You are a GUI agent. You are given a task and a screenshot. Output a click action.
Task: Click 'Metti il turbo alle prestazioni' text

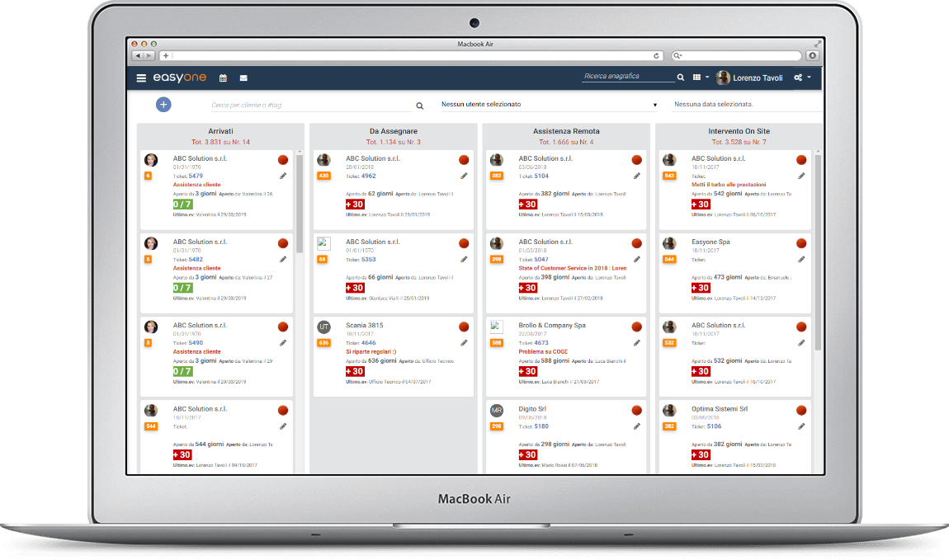click(x=729, y=185)
